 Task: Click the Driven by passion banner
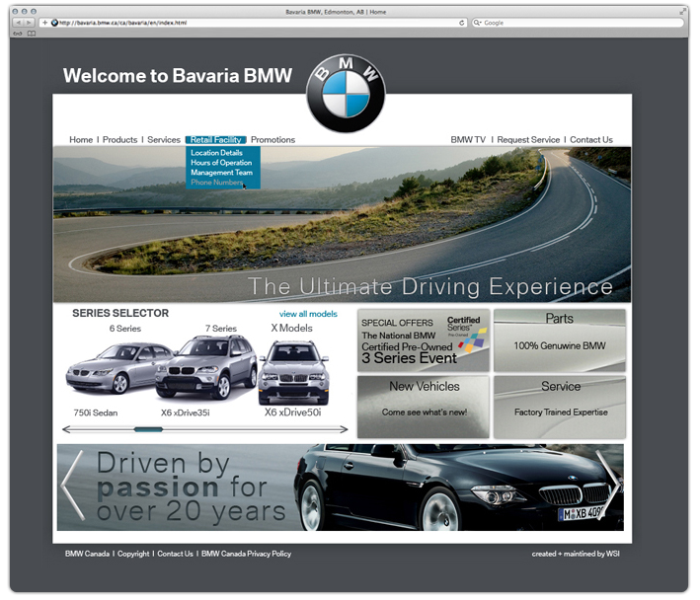[341, 487]
